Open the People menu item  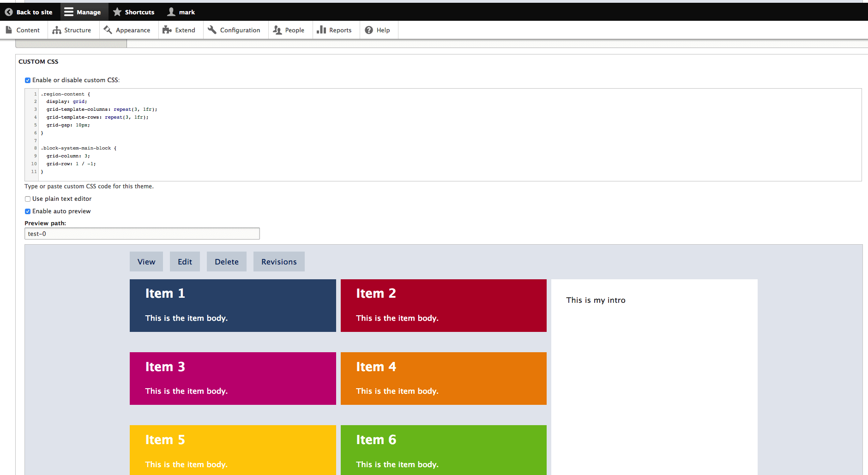[289, 30]
